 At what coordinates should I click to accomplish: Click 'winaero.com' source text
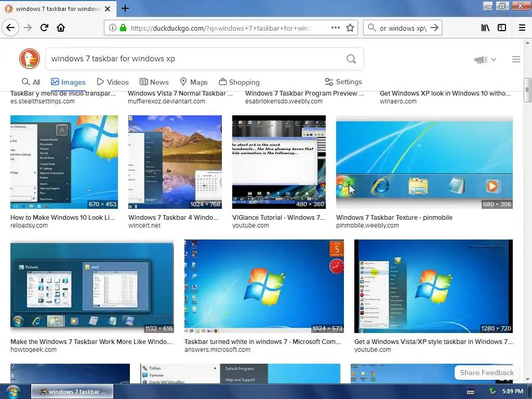click(398, 101)
